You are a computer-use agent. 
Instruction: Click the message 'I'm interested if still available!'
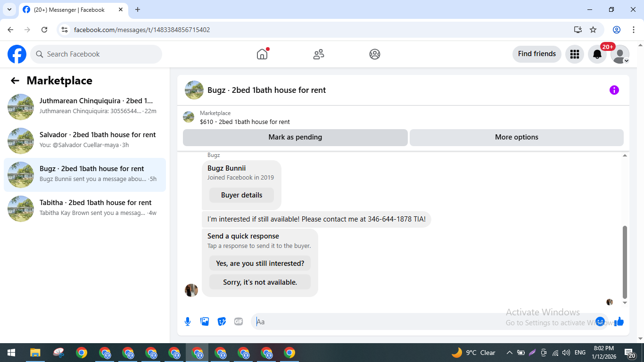[316, 219]
